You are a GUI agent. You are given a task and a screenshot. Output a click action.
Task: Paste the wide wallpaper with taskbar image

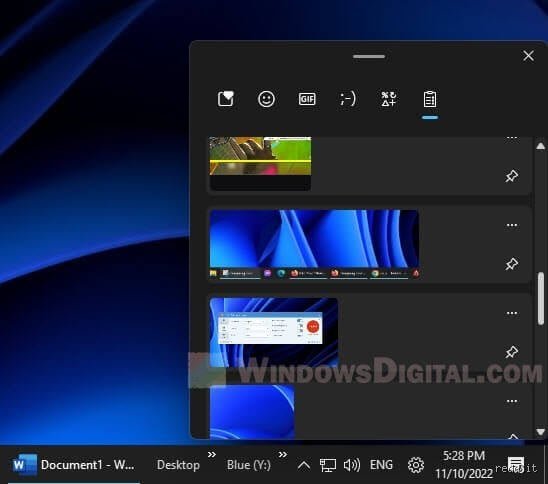(x=314, y=244)
